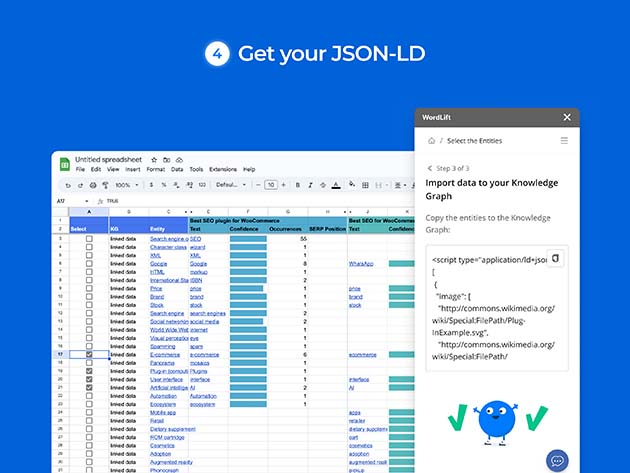Open the horizontal align dropdown arrow
630x473 pixels.
[x=405, y=185]
